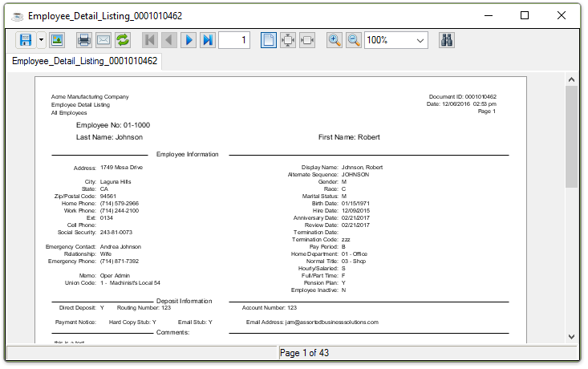
Task: Click the Save report floppy disk icon
Action: [26, 40]
